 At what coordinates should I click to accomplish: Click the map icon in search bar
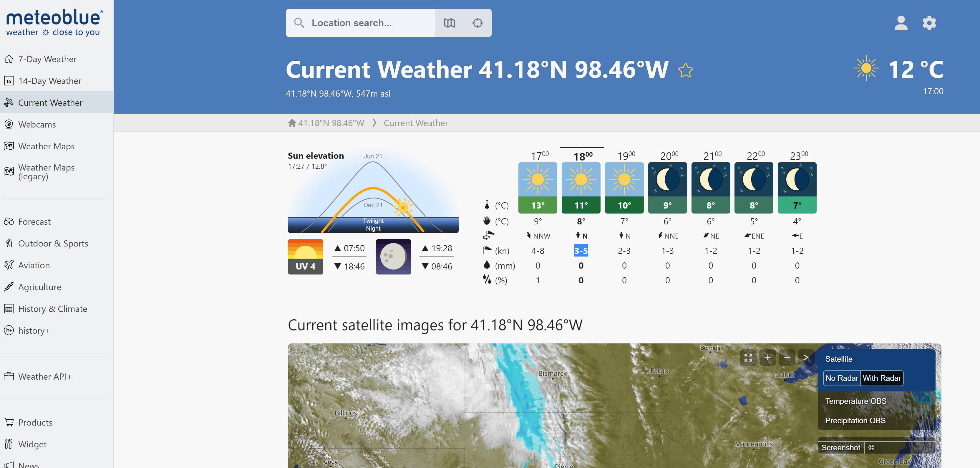click(449, 23)
